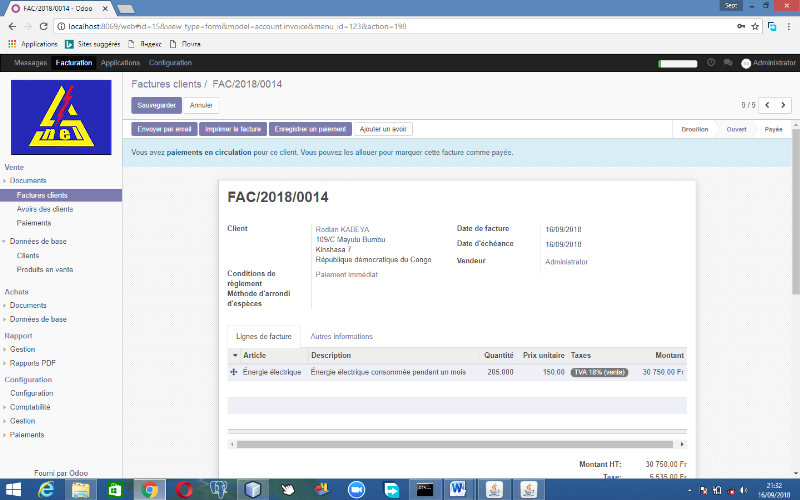Open saved password key icon in address bar
This screenshot has height=500, width=800.
741,27
